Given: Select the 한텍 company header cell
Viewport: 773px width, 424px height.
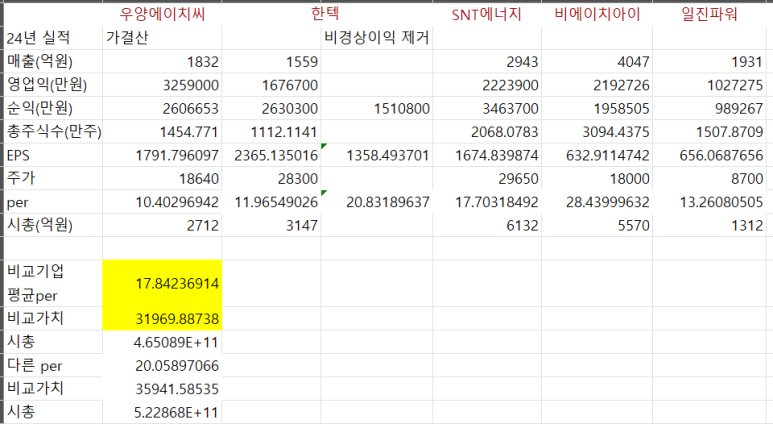Looking at the screenshot, I should point(325,14).
